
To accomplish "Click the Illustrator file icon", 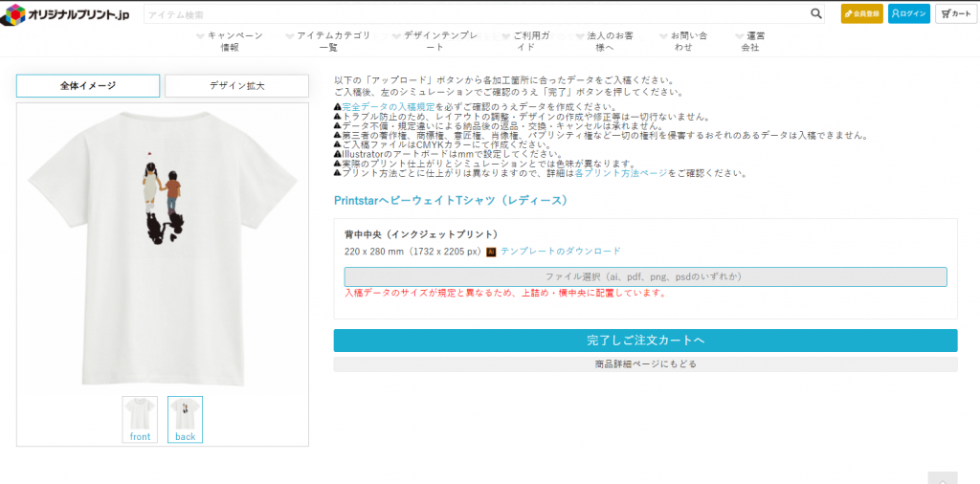I will click(x=491, y=252).
